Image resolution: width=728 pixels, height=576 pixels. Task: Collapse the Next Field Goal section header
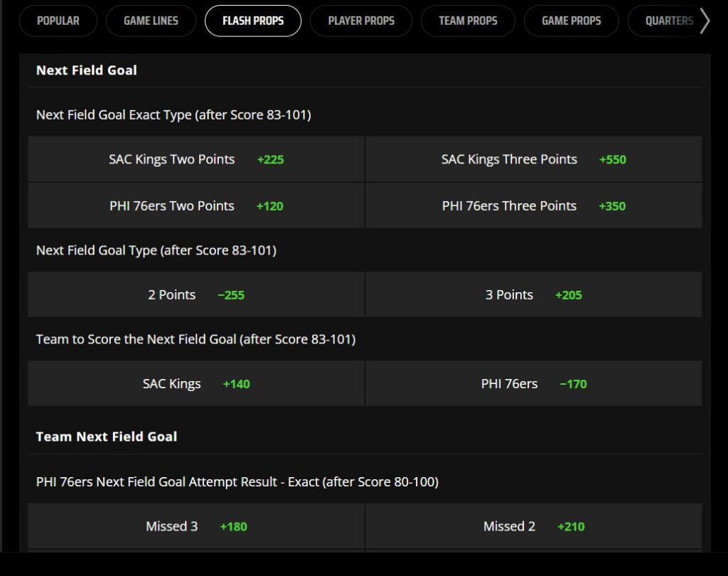coord(365,70)
